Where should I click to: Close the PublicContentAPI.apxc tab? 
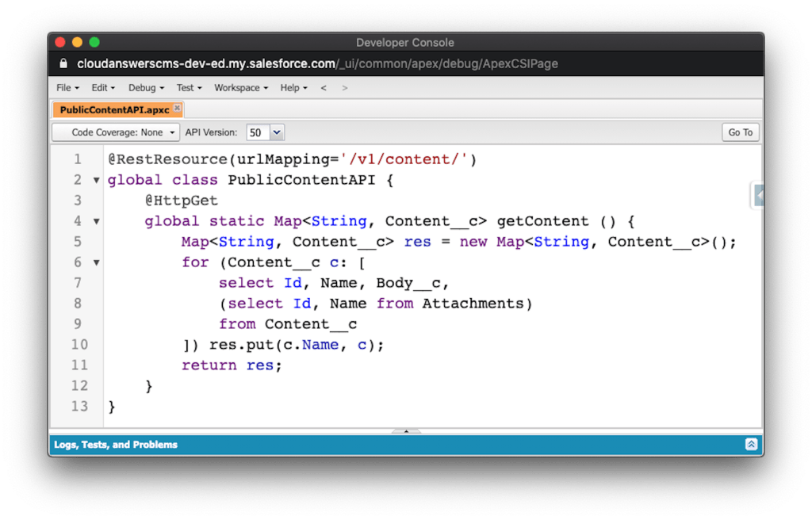177,109
